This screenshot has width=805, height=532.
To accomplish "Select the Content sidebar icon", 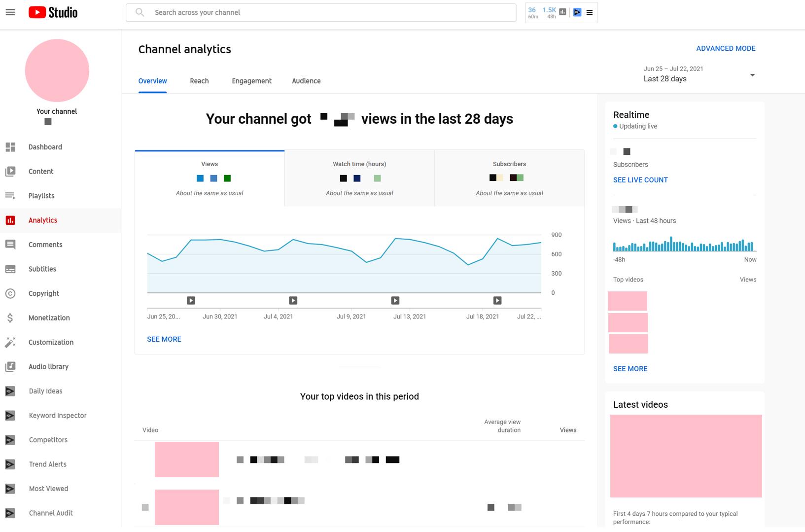I will tap(10, 171).
